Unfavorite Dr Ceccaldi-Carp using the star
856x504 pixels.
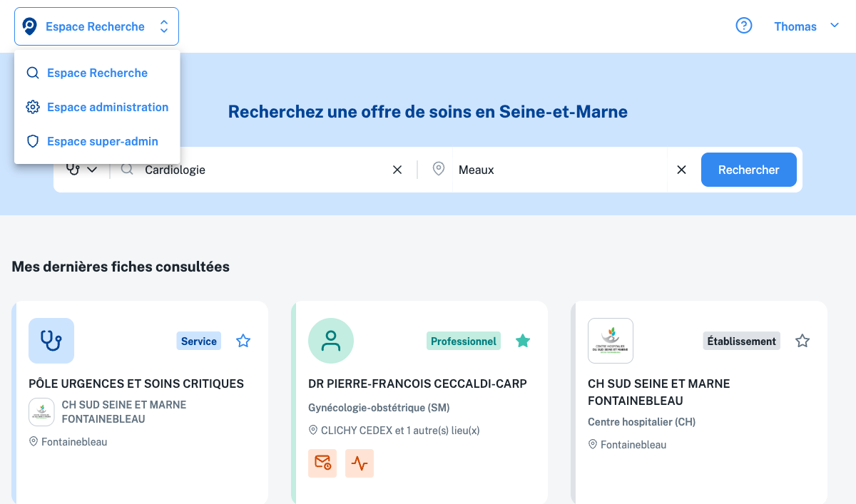[523, 341]
